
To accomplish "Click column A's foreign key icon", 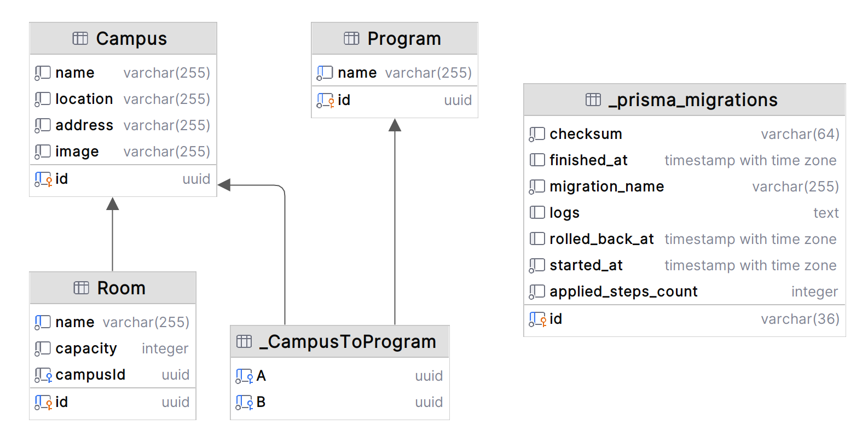I will coord(244,376).
